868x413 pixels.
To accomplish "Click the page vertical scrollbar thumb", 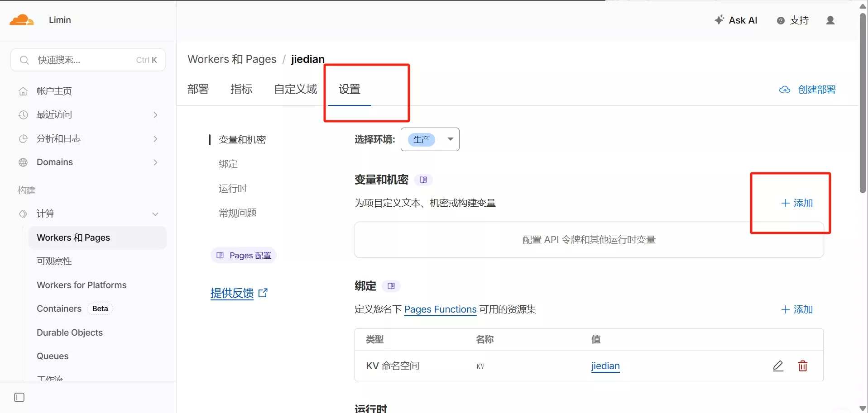I will pos(863,103).
